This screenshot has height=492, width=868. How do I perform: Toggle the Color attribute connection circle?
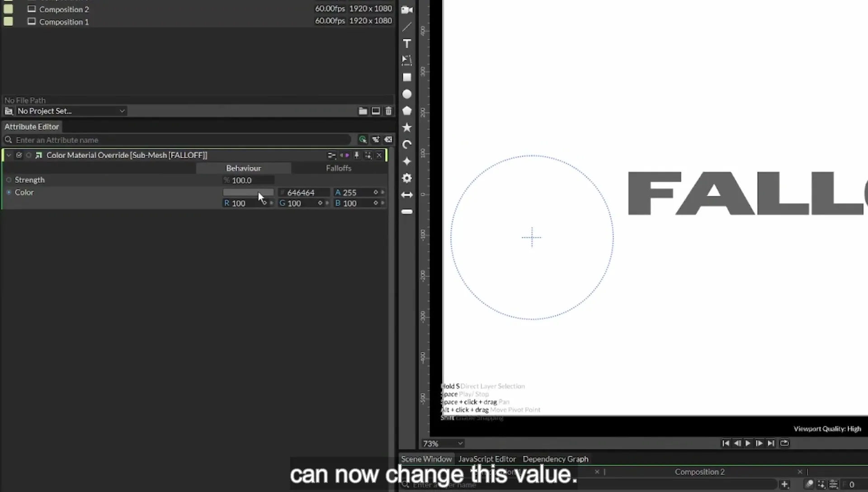click(9, 192)
